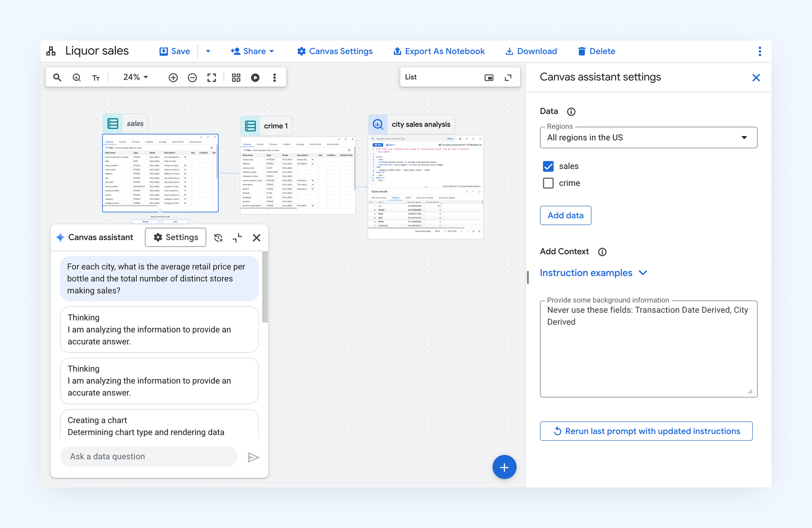
Task: Open the Lineage tab in crime 1 node
Action: [x=300, y=144]
